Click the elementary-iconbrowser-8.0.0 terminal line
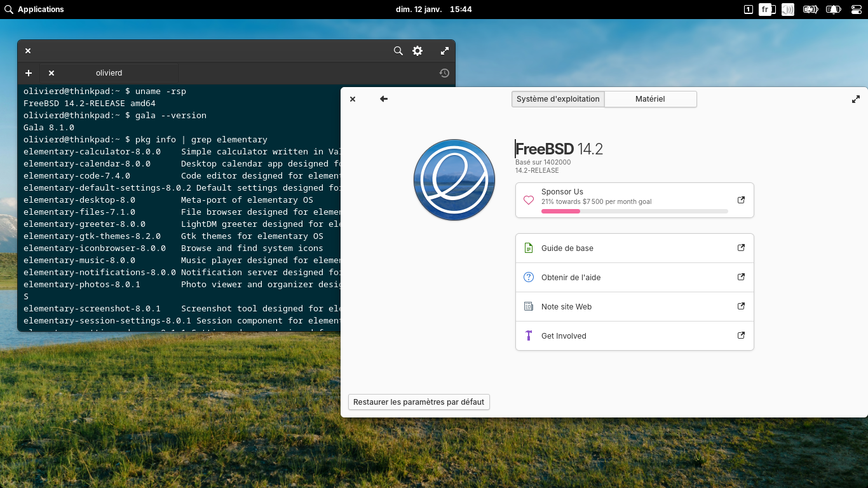Viewport: 868px width, 488px height. [173, 248]
